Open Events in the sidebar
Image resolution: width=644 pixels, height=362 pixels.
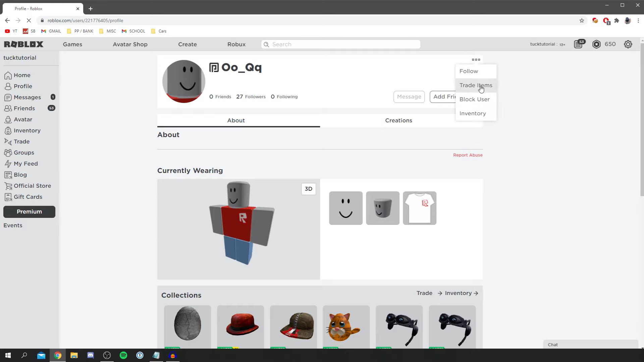pos(13,226)
